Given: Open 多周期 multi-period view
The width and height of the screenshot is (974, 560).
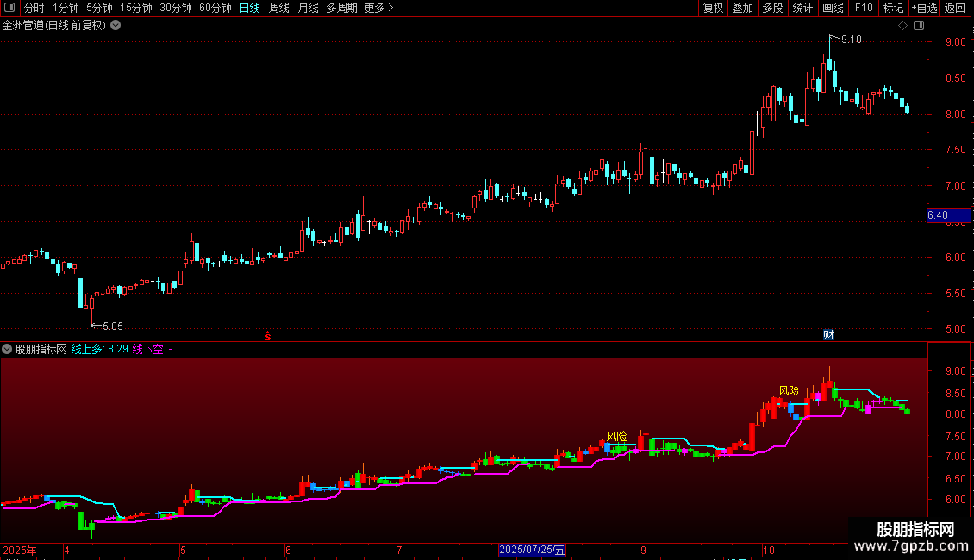Looking at the screenshot, I should [x=341, y=8].
